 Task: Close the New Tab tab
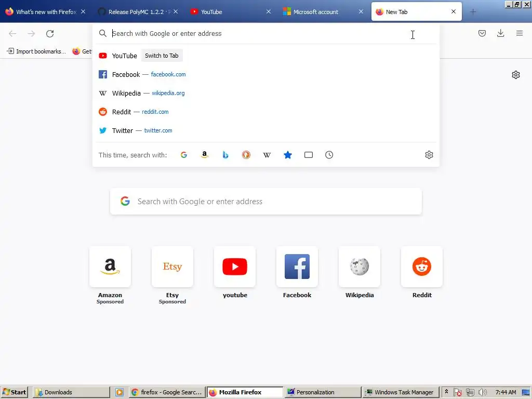[x=454, y=11]
